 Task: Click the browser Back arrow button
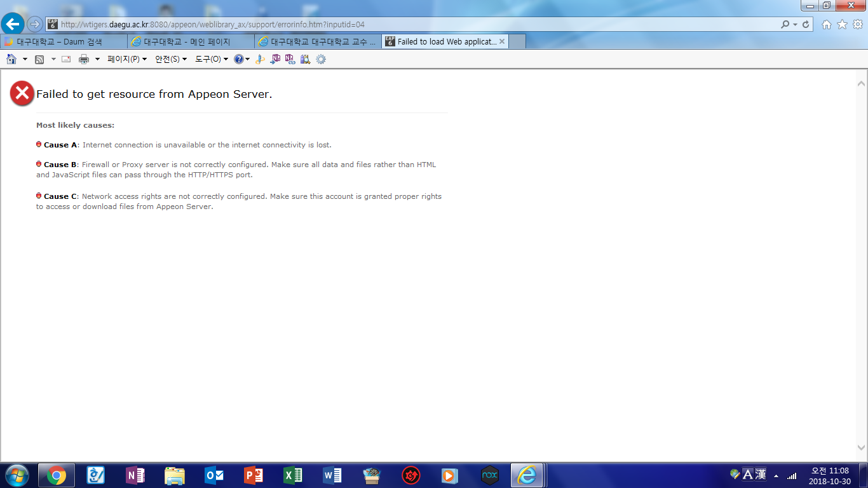[x=13, y=24]
